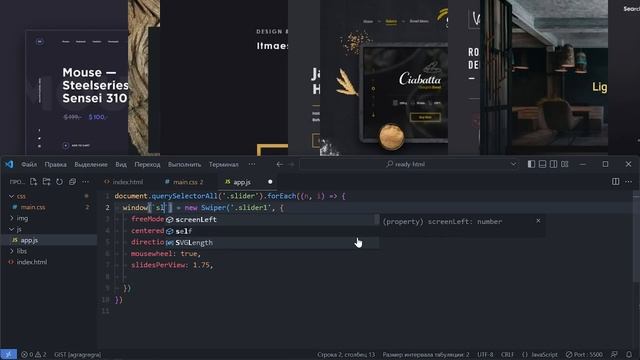Open command center dropdown chevron
The image size is (640, 360).
513,164
